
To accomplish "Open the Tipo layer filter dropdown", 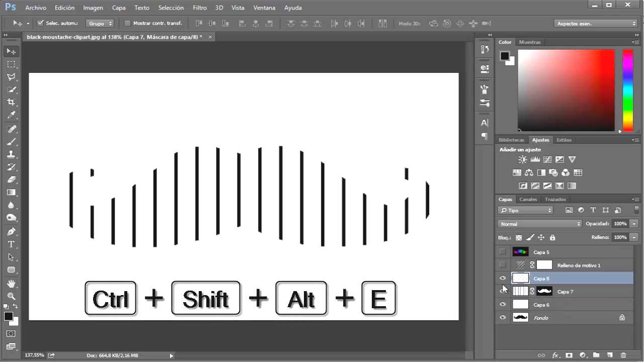I will 525,210.
